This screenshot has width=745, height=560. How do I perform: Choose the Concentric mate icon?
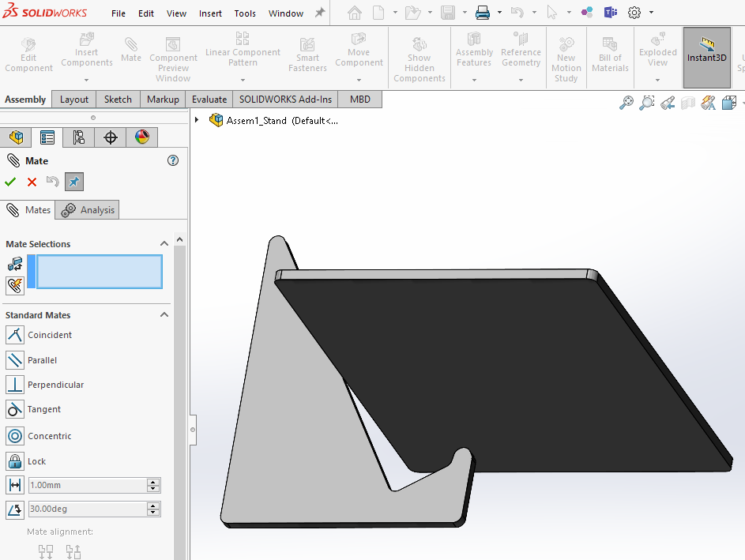[15, 436]
